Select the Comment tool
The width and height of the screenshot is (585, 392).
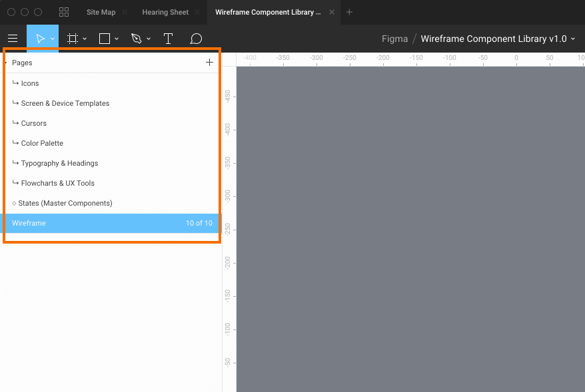[x=196, y=39]
